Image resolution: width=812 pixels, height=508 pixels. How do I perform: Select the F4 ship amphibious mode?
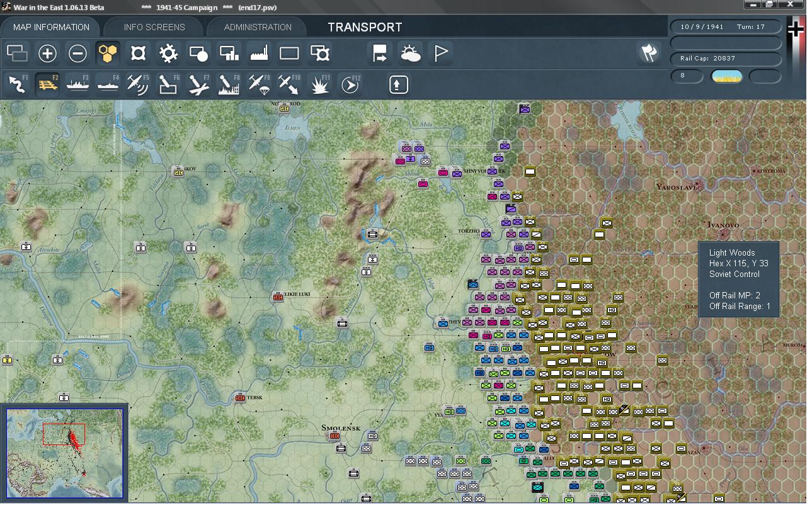click(x=108, y=84)
